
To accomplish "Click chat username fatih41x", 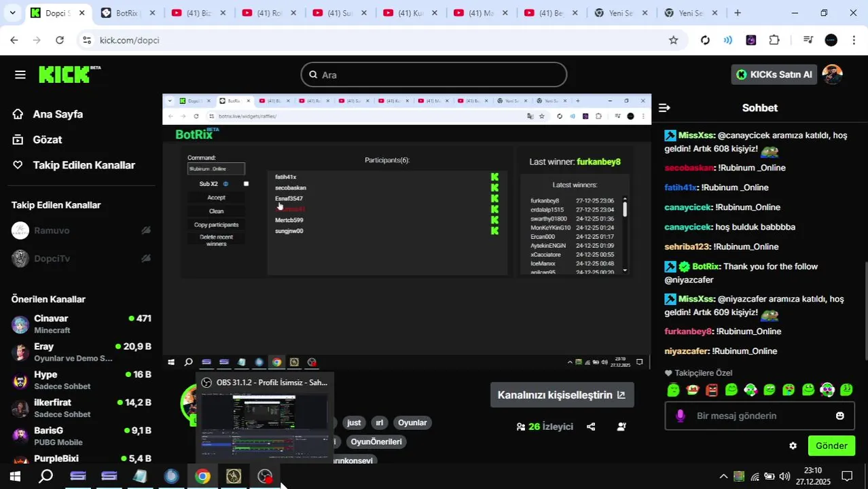I will click(681, 187).
